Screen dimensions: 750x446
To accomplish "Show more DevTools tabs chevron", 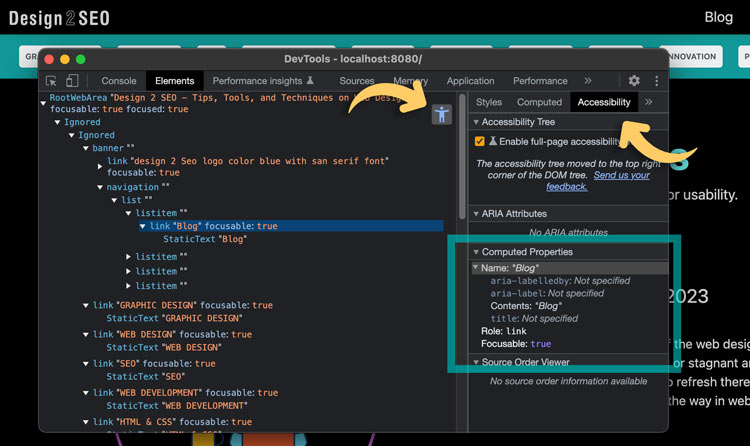I will click(587, 80).
